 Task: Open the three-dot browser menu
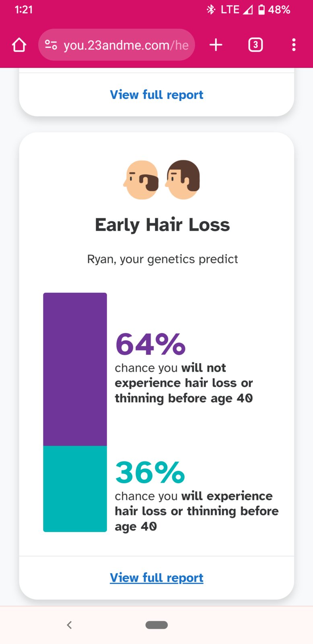[294, 45]
